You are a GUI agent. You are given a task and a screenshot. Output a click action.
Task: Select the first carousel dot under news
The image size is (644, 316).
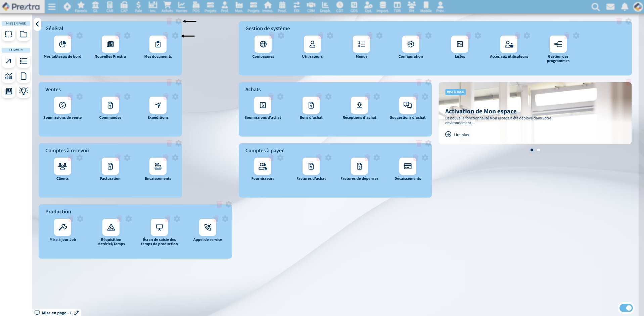pyautogui.click(x=532, y=150)
